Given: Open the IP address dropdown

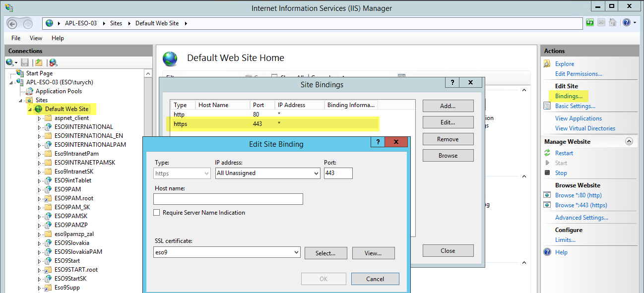Looking at the screenshot, I should tap(316, 173).
